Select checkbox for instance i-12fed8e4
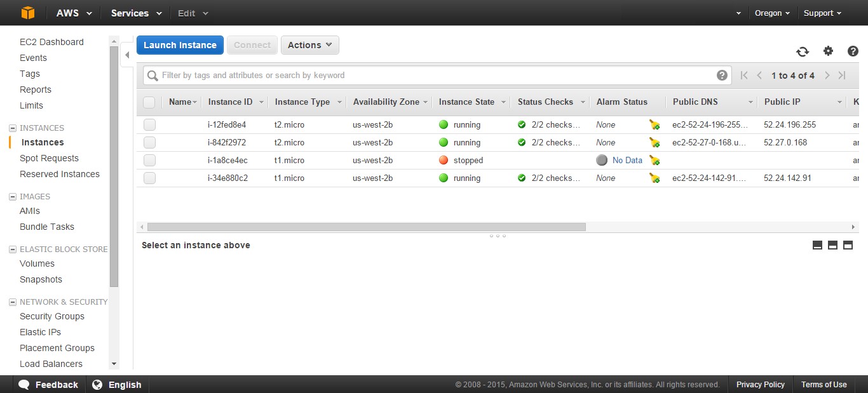Image resolution: width=868 pixels, height=393 pixels. point(149,125)
